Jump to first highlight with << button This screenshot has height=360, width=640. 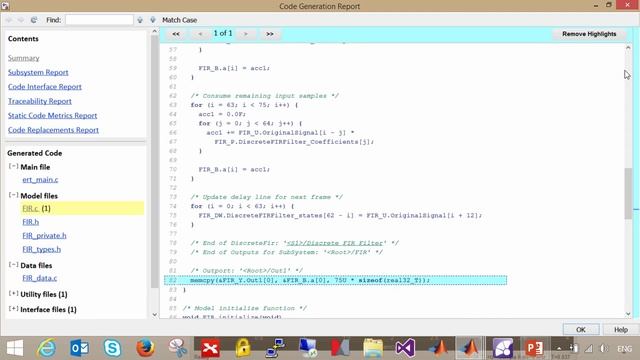point(176,34)
